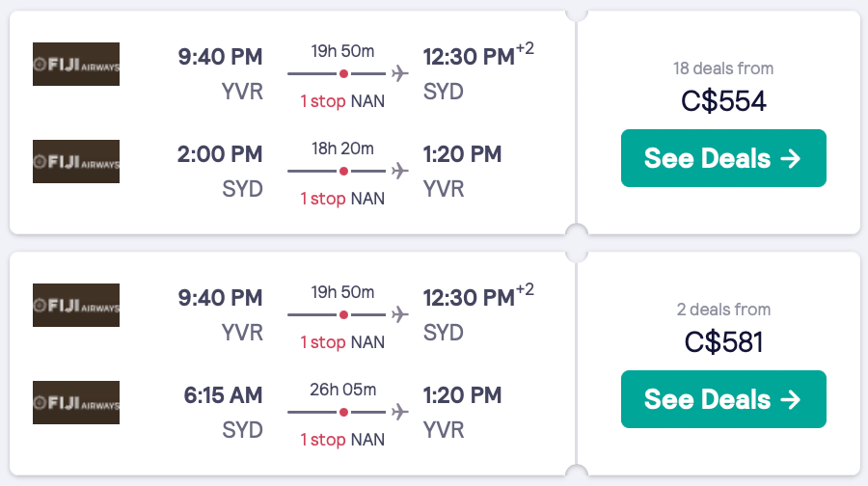
Task: Click airplane icon on 19h 50m first itinerary
Action: pyautogui.click(x=400, y=74)
